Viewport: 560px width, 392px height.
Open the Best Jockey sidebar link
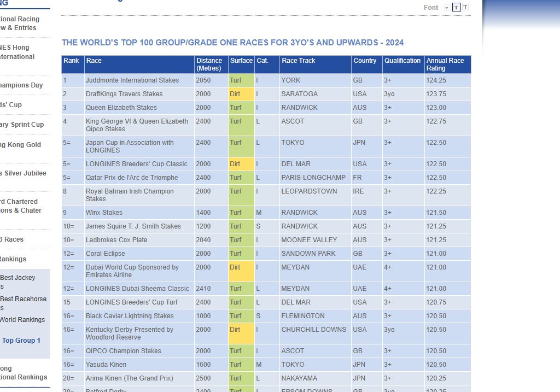pos(17,282)
